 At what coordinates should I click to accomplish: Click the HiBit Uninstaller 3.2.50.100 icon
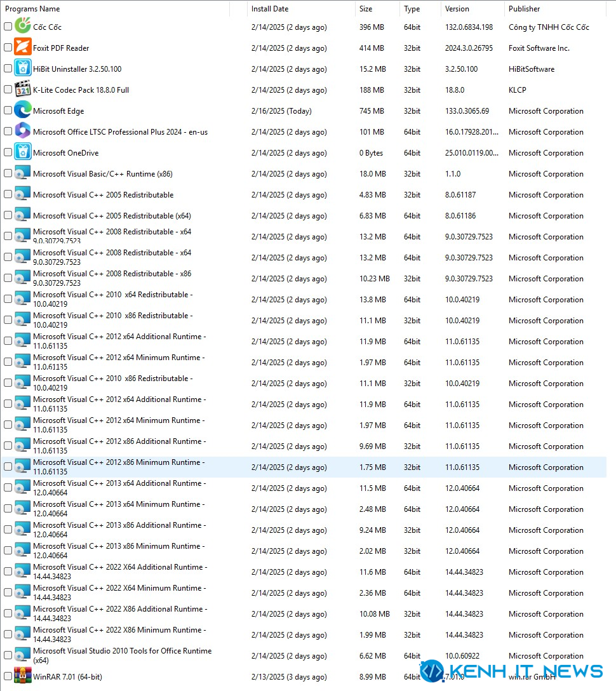coord(22,68)
